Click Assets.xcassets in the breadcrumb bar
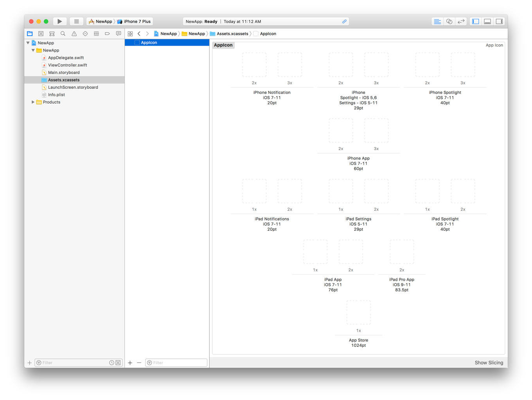 point(232,34)
